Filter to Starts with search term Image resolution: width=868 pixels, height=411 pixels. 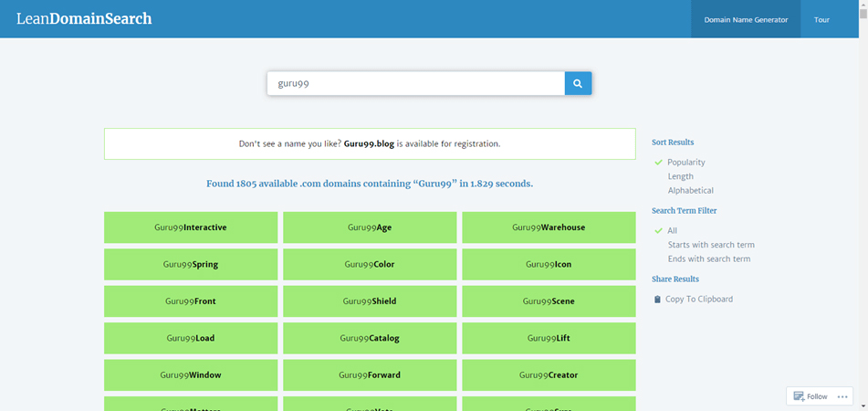[x=711, y=245]
